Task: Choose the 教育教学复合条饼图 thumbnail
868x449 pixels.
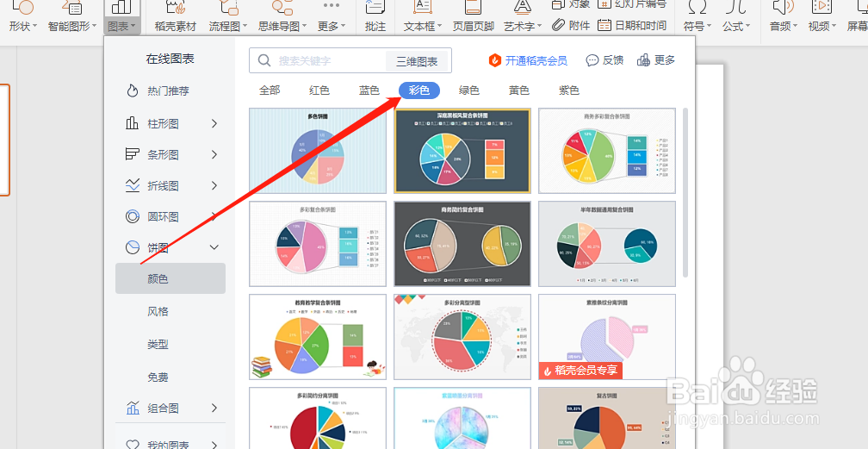Action: point(318,337)
